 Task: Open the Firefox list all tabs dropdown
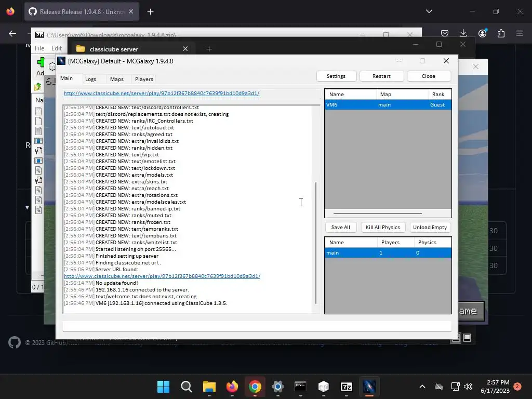pyautogui.click(x=429, y=11)
